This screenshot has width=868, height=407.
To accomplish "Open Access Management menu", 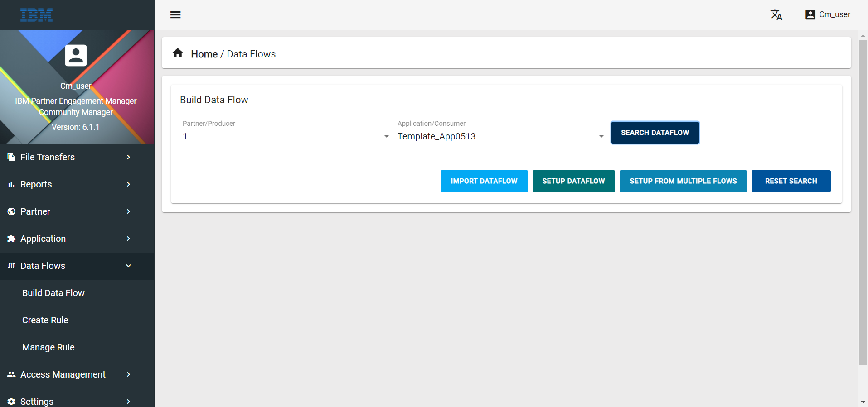I will coord(77,374).
